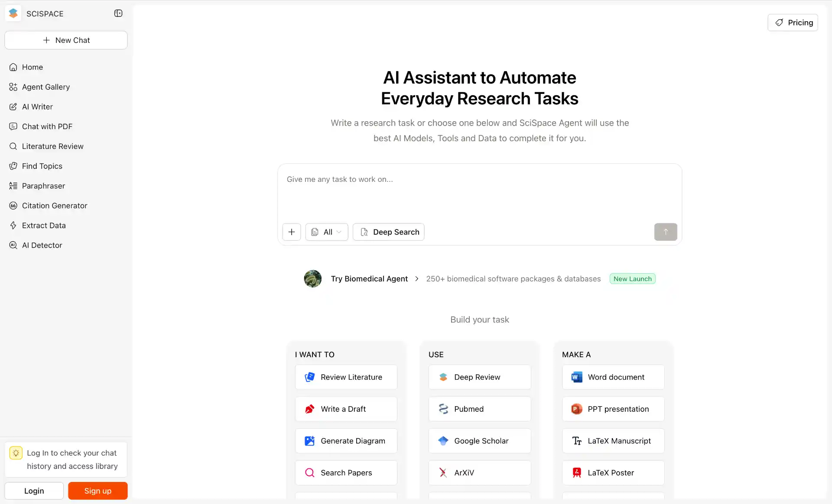Image resolution: width=832 pixels, height=504 pixels.
Task: View the Pricing page
Action: pyautogui.click(x=793, y=23)
